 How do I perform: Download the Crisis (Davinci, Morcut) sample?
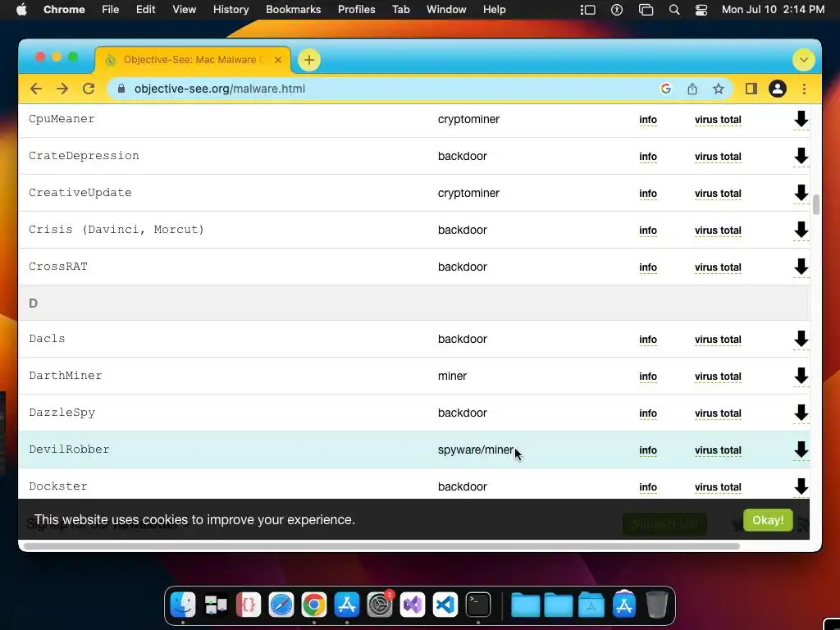[801, 230]
